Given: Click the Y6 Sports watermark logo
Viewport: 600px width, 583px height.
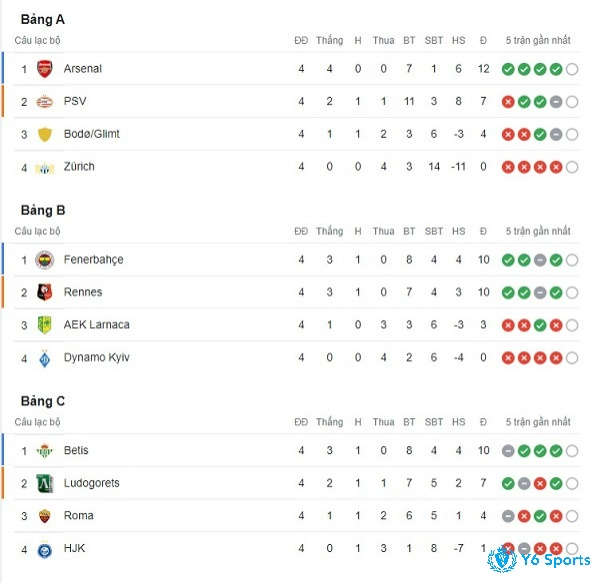Looking at the screenshot, I should (x=539, y=560).
